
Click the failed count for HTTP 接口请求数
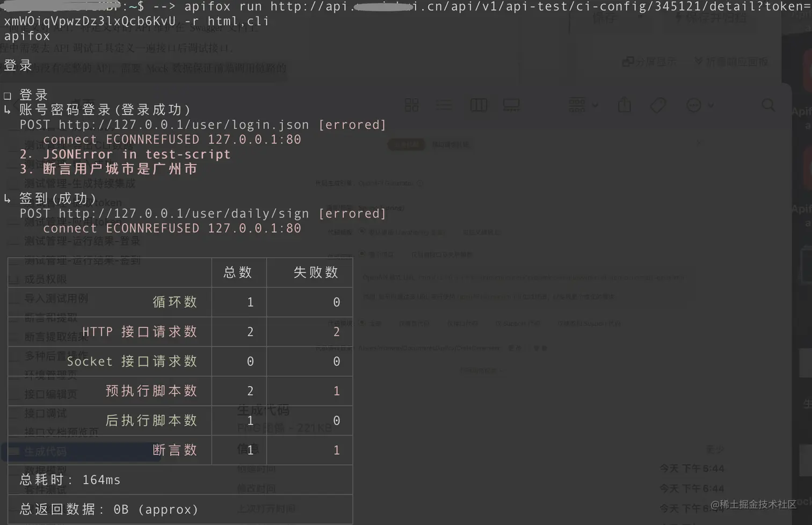pyautogui.click(x=336, y=332)
